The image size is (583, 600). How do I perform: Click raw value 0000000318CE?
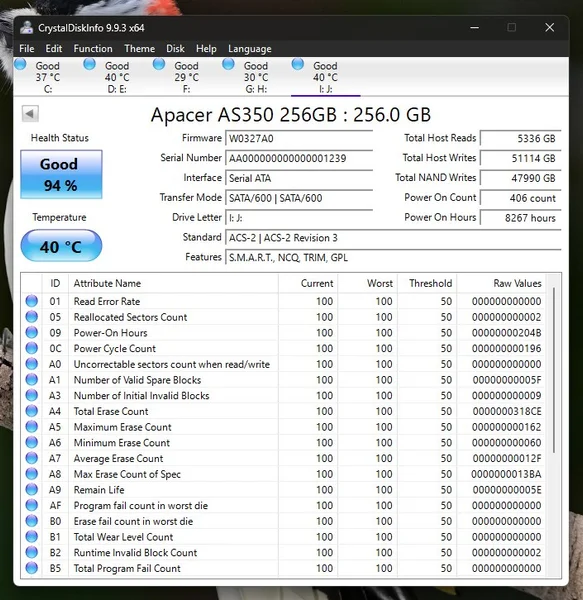(507, 411)
